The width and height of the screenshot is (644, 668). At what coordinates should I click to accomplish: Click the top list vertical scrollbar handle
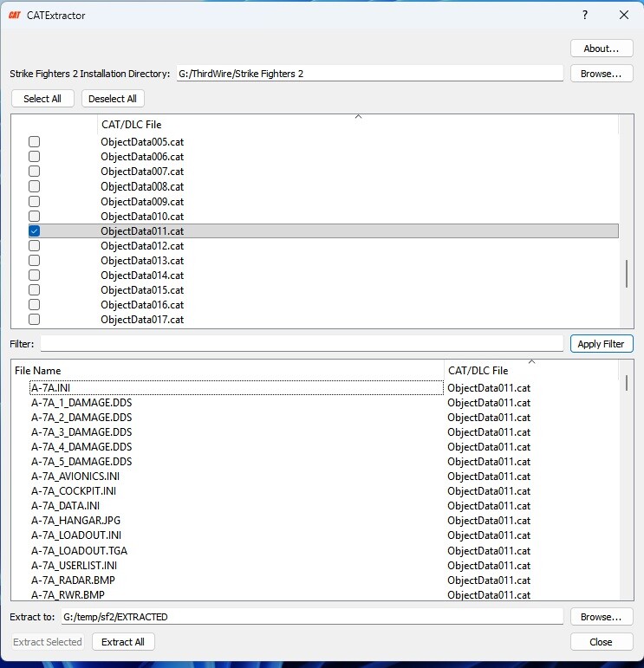[626, 274]
